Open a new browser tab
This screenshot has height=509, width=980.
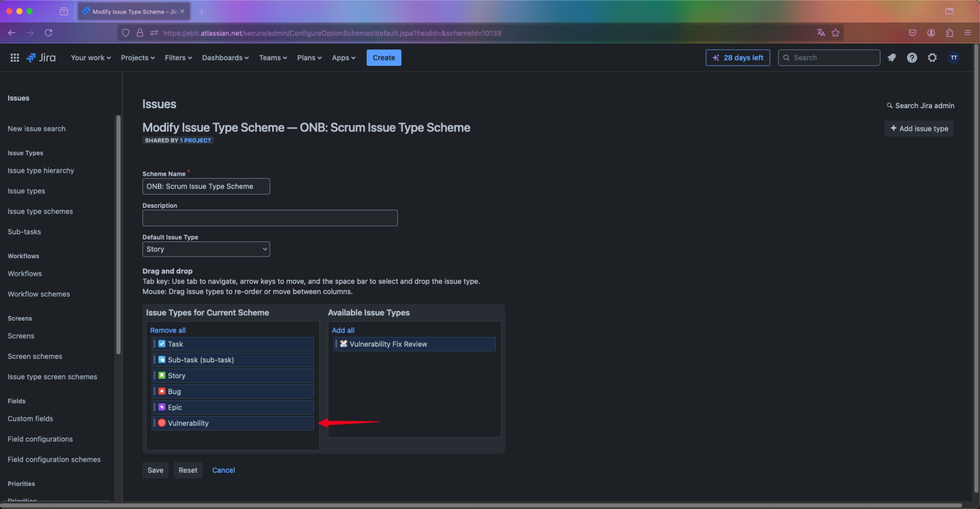pyautogui.click(x=201, y=12)
